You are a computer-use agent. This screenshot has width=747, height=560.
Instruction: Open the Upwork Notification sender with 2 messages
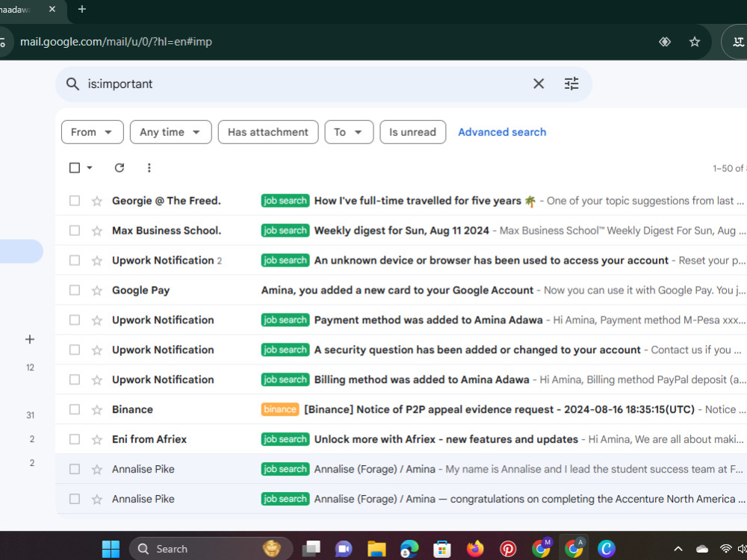(167, 261)
